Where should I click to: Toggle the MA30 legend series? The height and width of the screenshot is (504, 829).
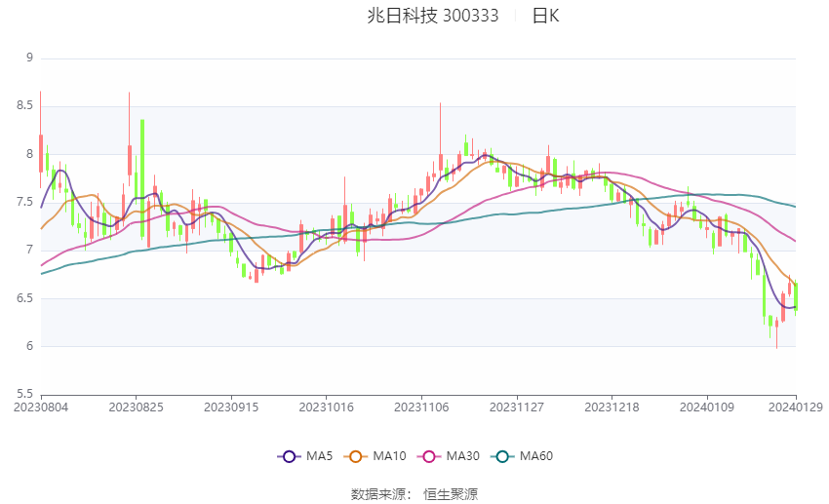tap(449, 456)
